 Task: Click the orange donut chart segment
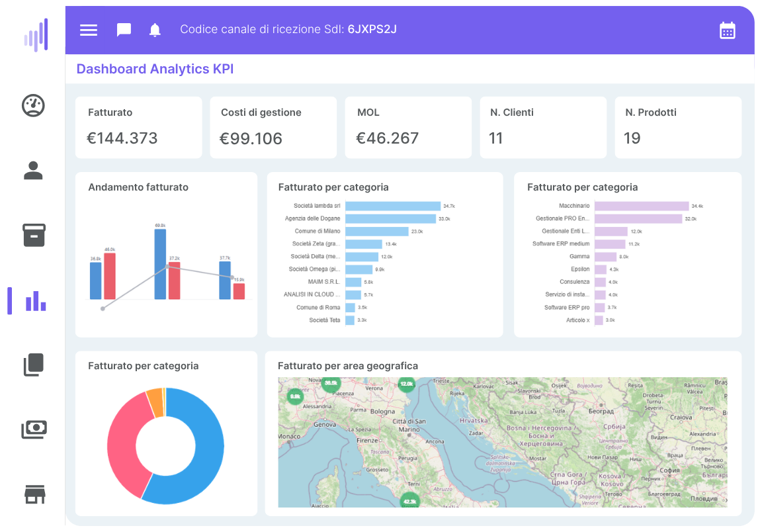pos(155,402)
